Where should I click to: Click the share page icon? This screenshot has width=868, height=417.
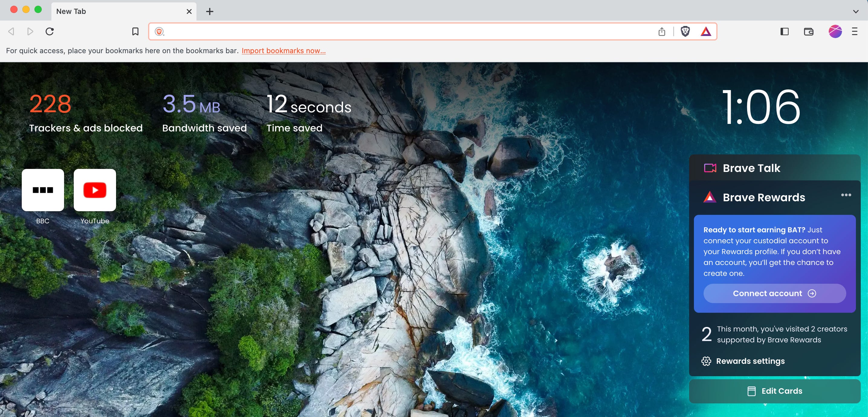click(662, 31)
